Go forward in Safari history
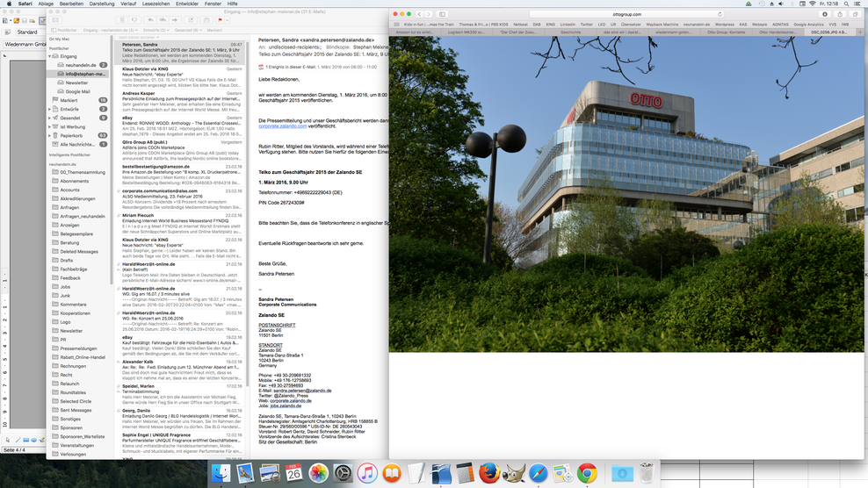 pyautogui.click(x=429, y=14)
